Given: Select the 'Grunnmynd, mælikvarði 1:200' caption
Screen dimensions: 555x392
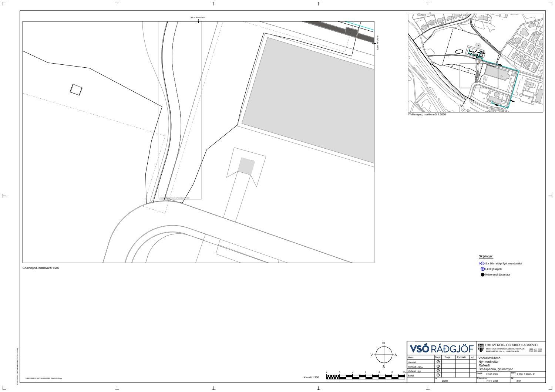Looking at the screenshot, I should (x=41, y=268).
